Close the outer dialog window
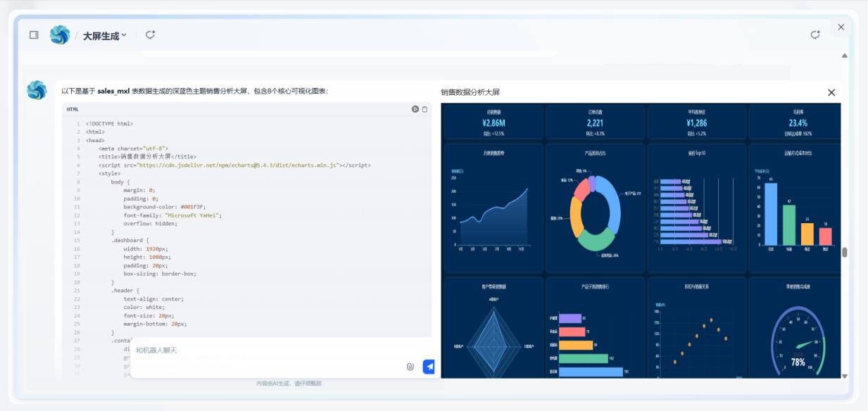Screen dimensions: 868x411 [x=841, y=27]
